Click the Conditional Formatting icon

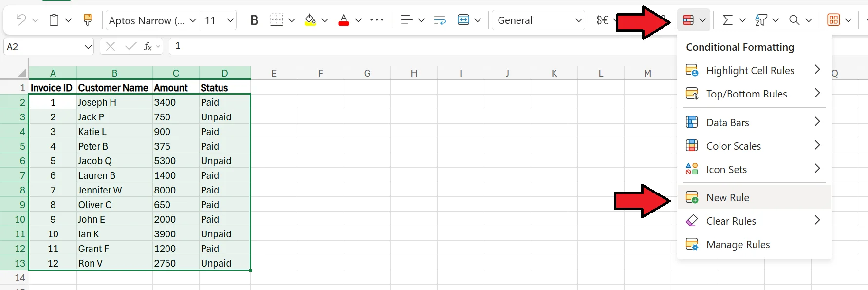(688, 20)
